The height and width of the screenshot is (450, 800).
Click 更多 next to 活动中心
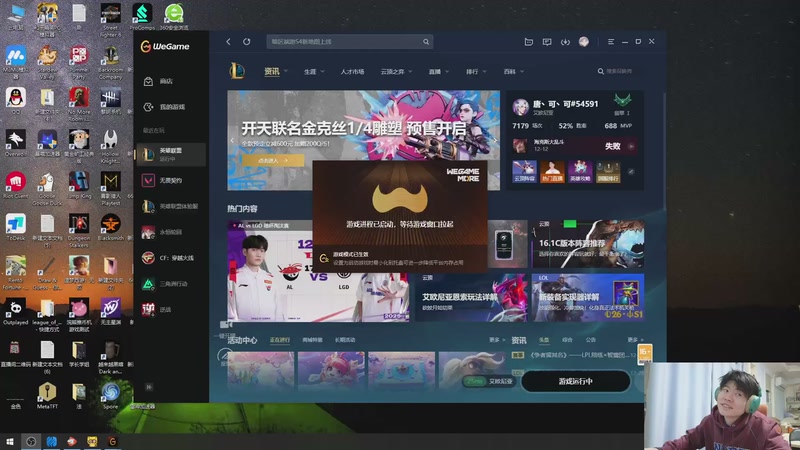tap(496, 340)
